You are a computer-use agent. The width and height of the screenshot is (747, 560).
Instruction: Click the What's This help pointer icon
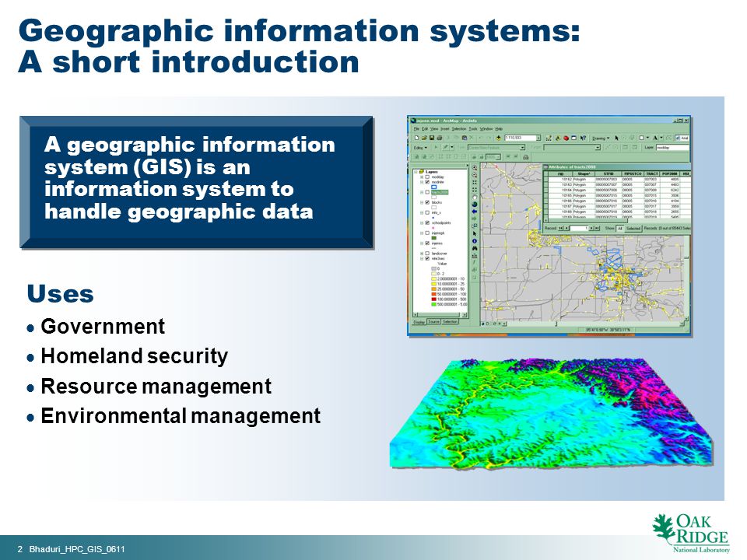coord(583,138)
